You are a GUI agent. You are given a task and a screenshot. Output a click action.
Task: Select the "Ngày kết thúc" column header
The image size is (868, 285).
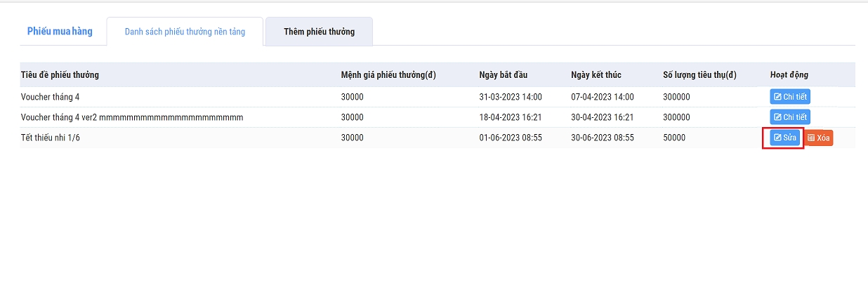point(596,75)
